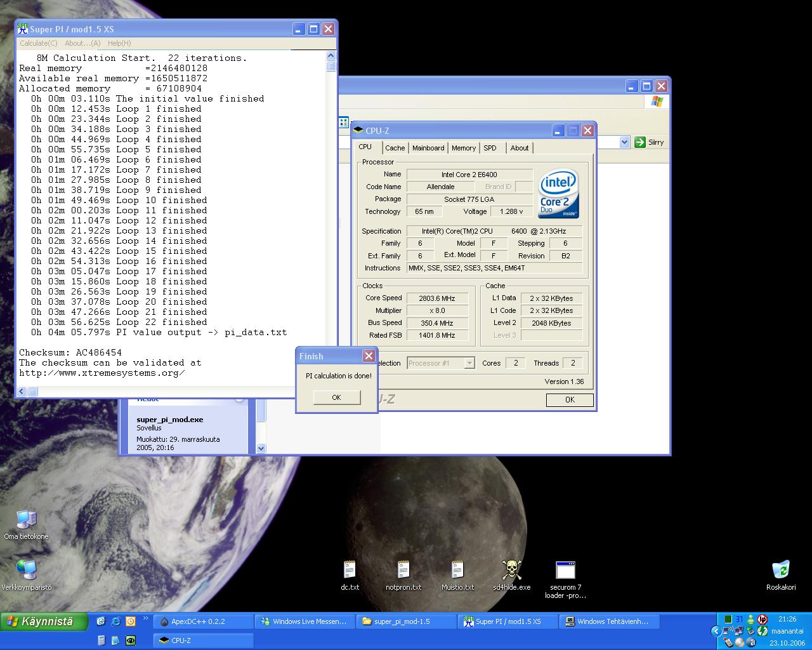This screenshot has width=812, height=650.
Task: Click green CPU usage grid tray icon
Action: (728, 619)
